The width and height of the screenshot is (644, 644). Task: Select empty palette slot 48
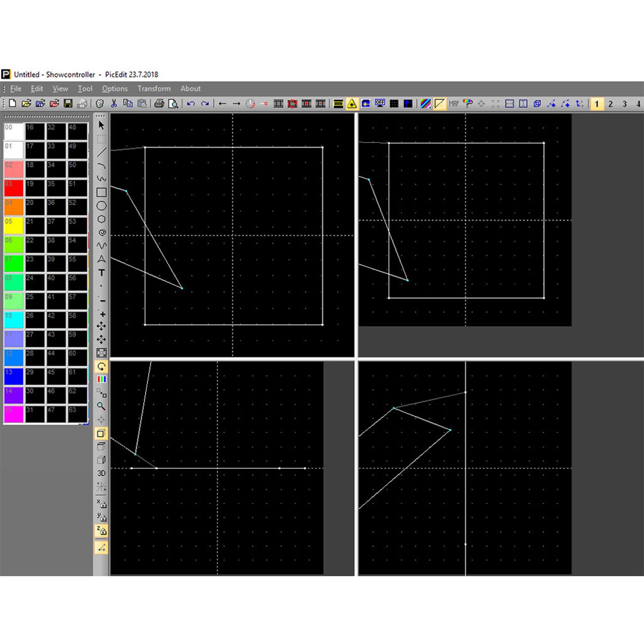point(77,132)
